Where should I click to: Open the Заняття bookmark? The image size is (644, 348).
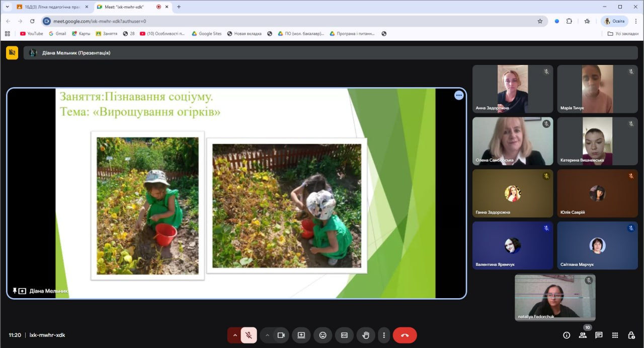[106, 34]
